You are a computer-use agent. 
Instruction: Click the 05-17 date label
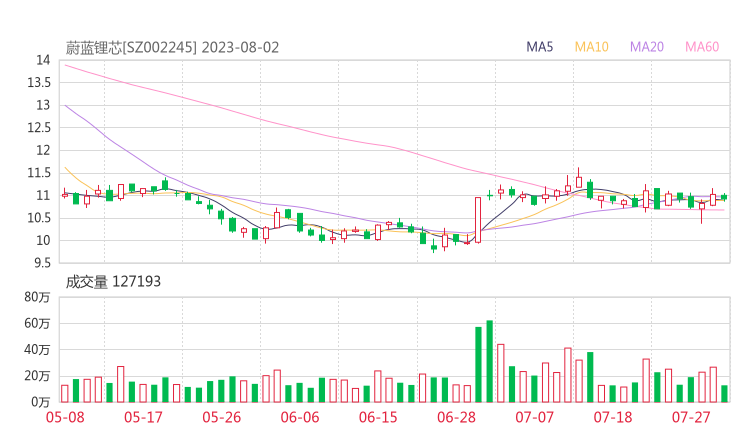pos(143,417)
